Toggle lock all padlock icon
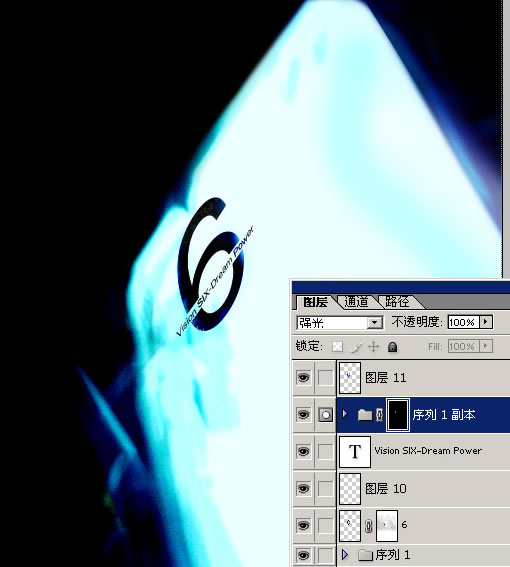The image size is (510, 567). pos(392,347)
